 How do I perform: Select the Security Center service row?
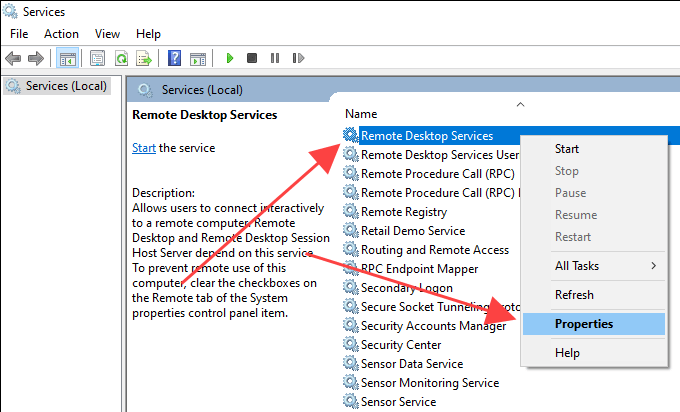pos(401,345)
